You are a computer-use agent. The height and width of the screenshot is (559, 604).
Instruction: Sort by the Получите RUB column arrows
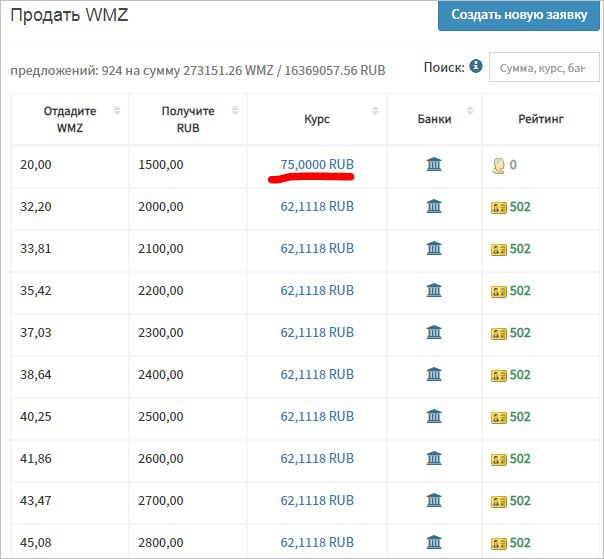[x=235, y=111]
